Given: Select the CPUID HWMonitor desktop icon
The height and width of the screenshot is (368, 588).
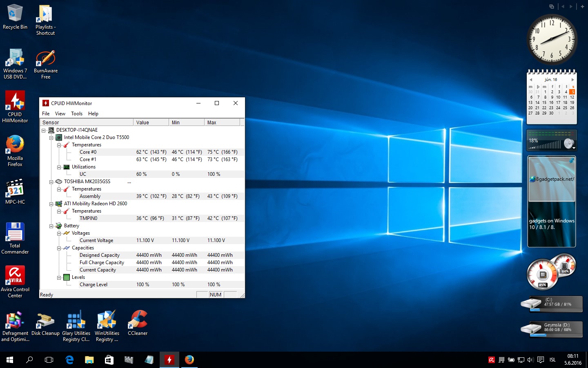Looking at the screenshot, I should coord(15,107).
